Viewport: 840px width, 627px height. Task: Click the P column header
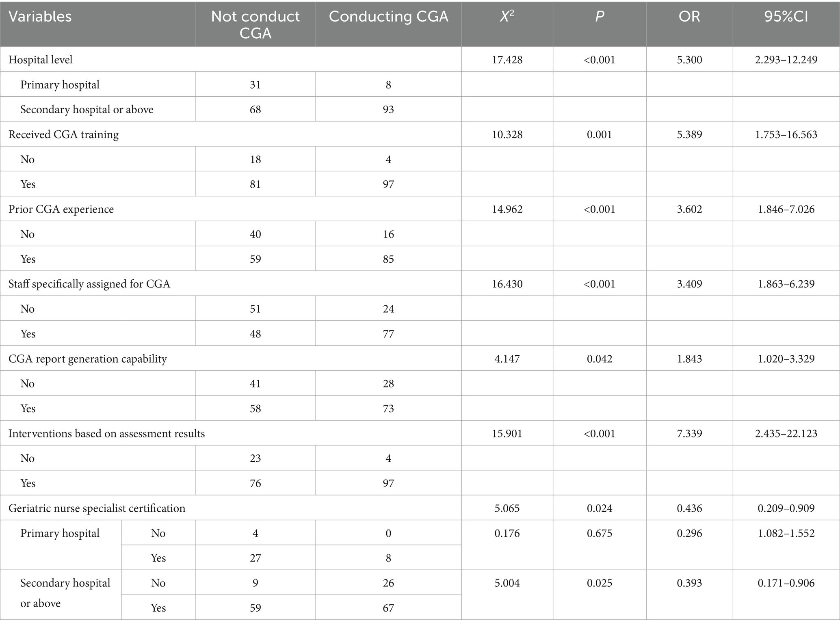click(599, 17)
